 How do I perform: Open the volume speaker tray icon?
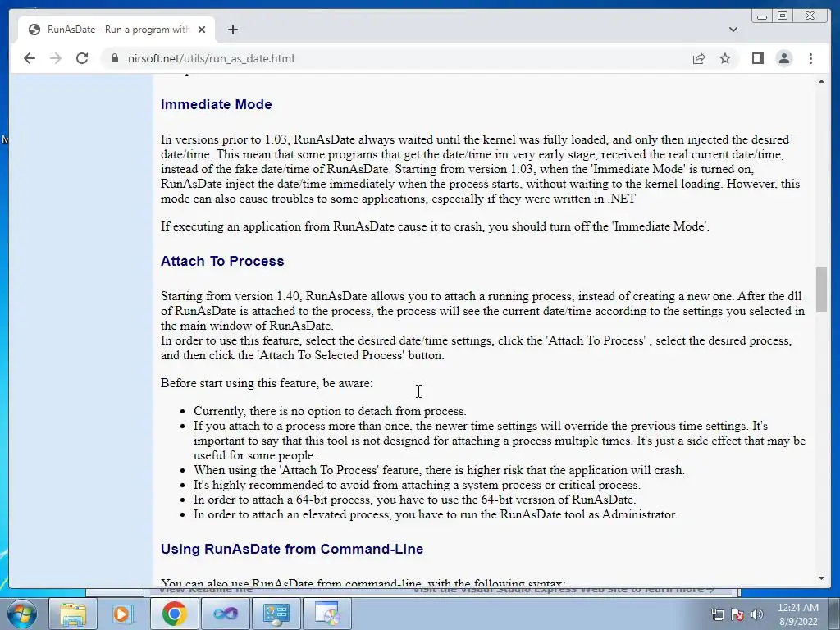coord(757,614)
